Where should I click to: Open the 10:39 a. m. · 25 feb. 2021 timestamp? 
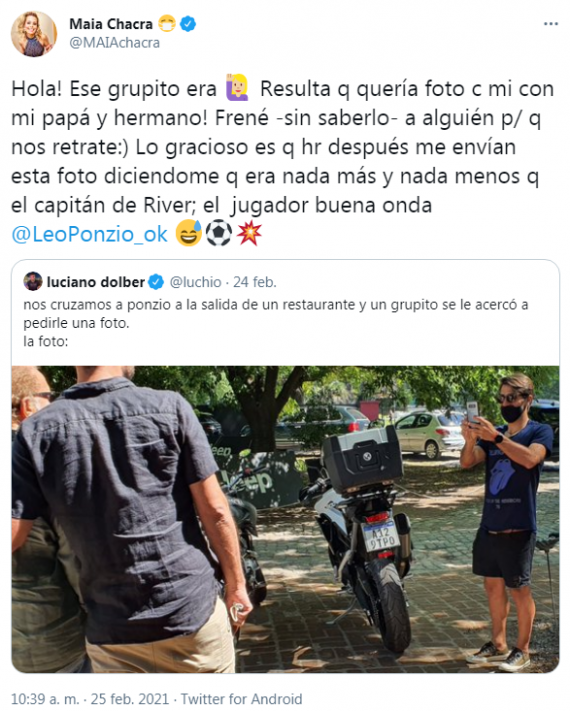pyautogui.click(x=90, y=699)
